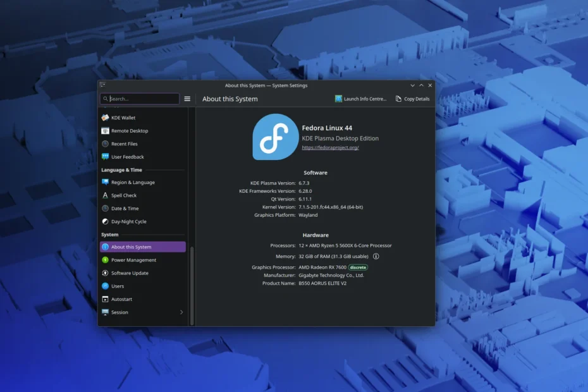This screenshot has width=588, height=392.
Task: Click Gigabyte Technology Co., Ltd. text
Action: point(331,275)
